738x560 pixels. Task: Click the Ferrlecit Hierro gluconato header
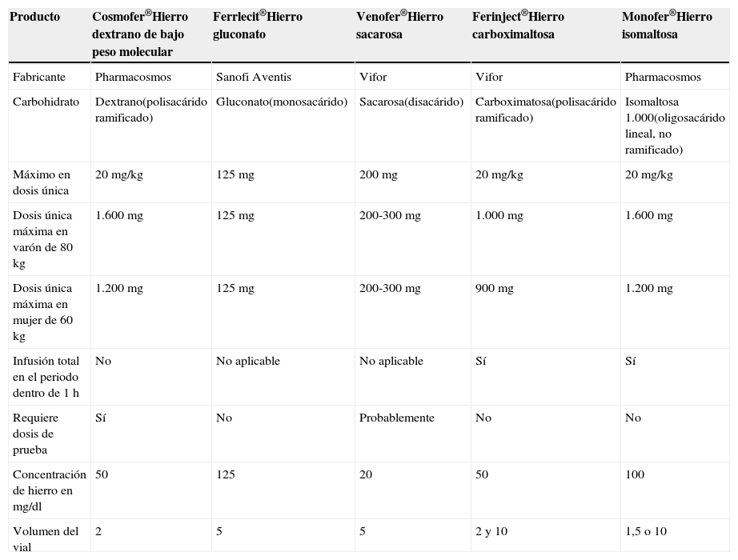click(258, 26)
